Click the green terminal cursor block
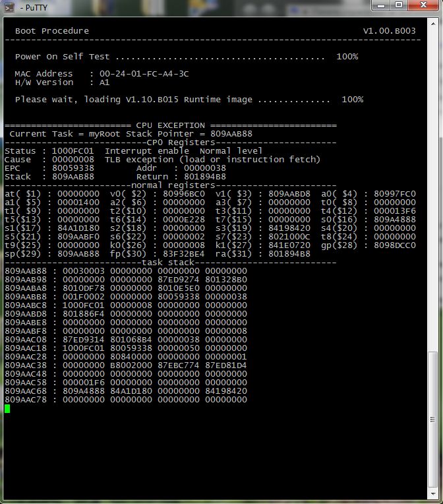This screenshot has height=504, width=443. (7, 408)
